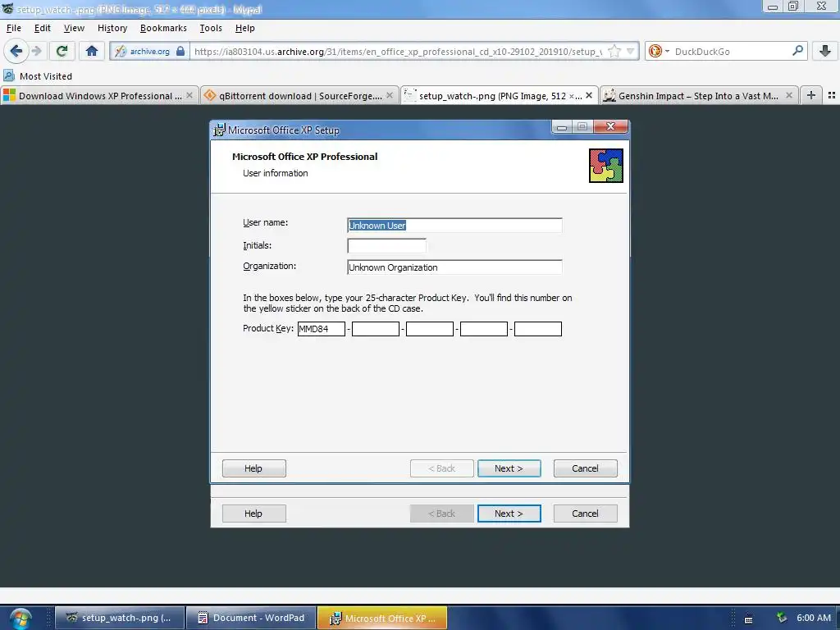Image resolution: width=840 pixels, height=630 pixels.
Task: Click the fifth Product Key box
Action: [x=537, y=328]
